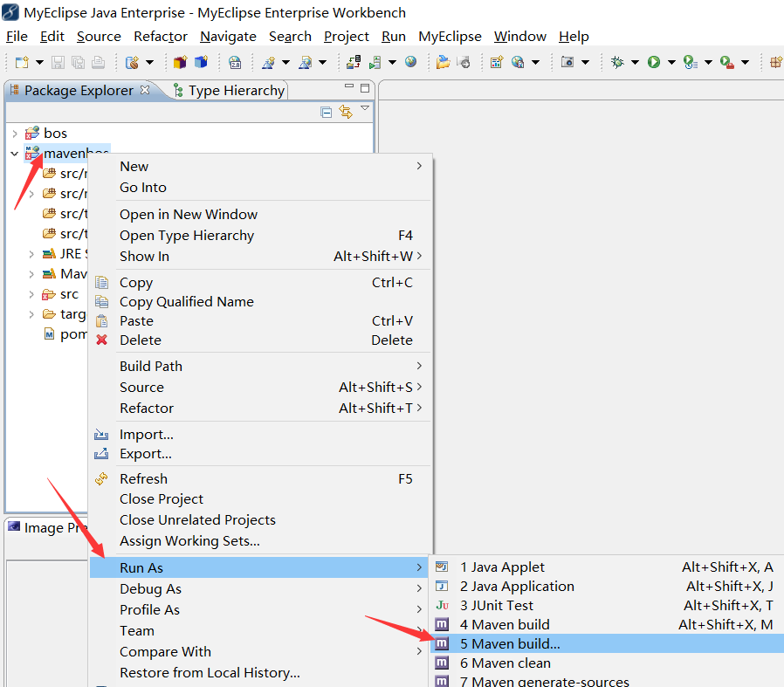The height and width of the screenshot is (687, 784).
Task: Click 'Close Project' in the context menu
Action: (259, 499)
